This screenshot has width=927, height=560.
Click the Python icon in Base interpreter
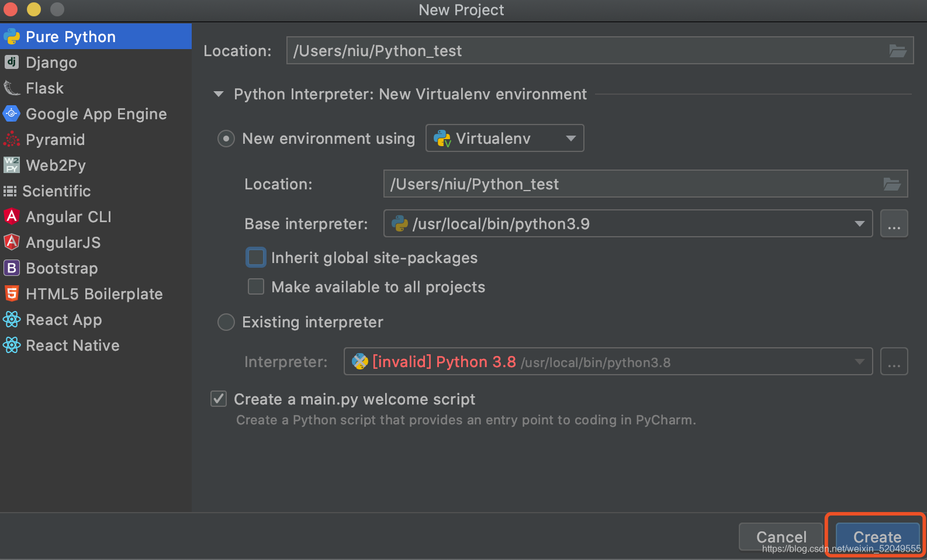tap(400, 223)
